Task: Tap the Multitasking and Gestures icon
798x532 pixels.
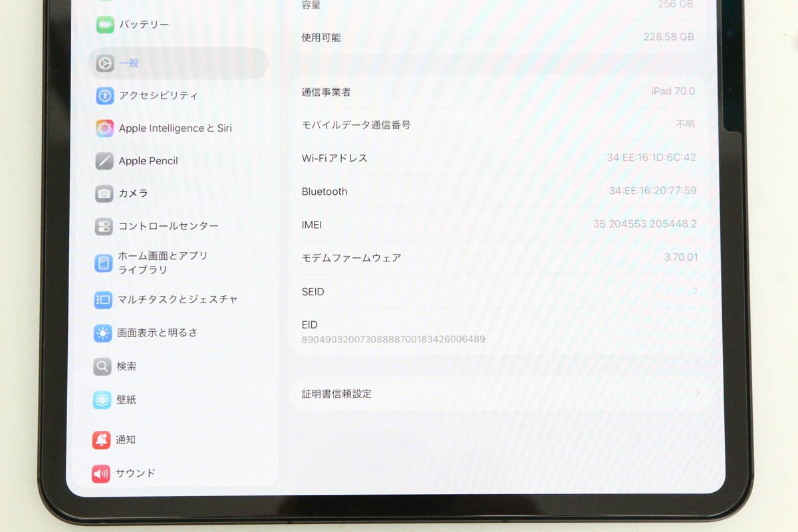Action: [x=103, y=300]
